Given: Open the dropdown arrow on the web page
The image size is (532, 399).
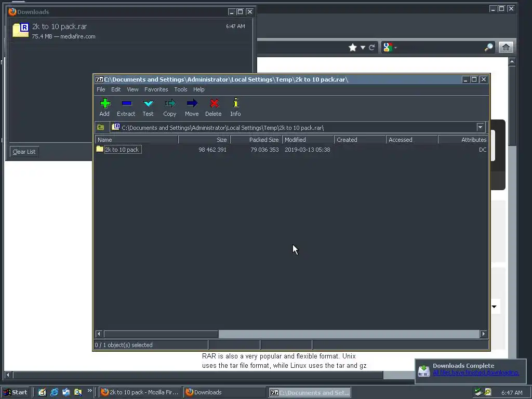Looking at the screenshot, I should (x=494, y=307).
